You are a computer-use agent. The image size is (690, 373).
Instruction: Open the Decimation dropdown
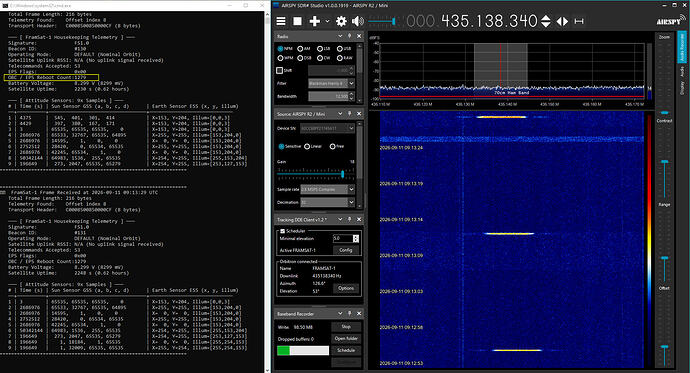pos(327,202)
